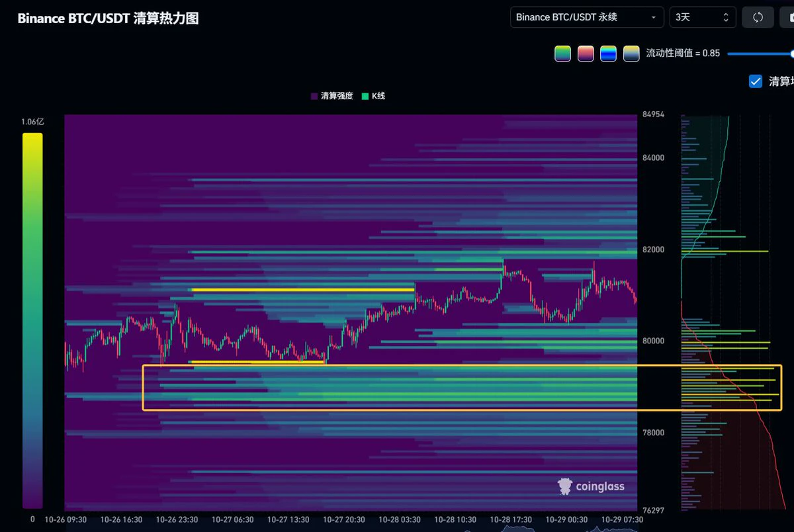
Task: Click the "80000" price axis label
Action: click(653, 341)
